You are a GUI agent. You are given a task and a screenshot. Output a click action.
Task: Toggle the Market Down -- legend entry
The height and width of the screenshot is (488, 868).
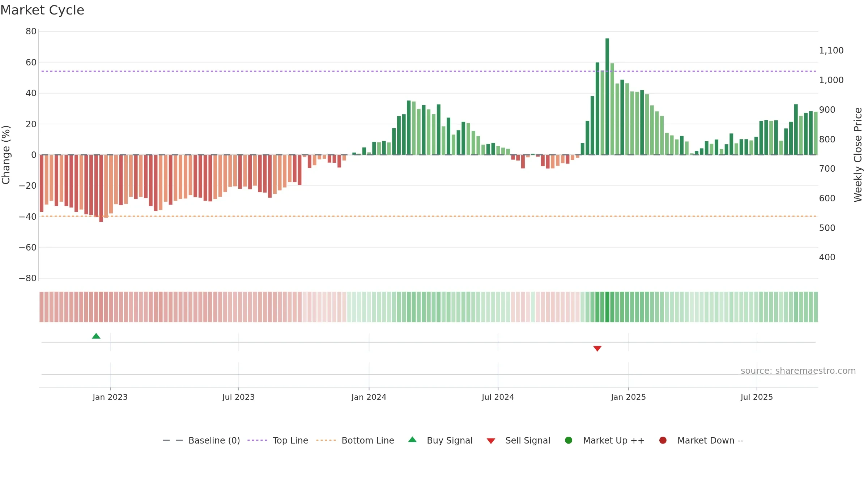[701, 441]
